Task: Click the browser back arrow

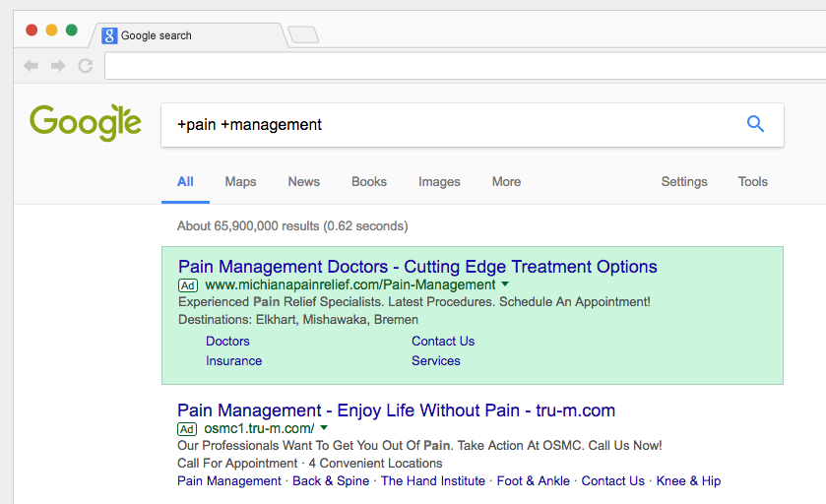Action: click(32, 66)
